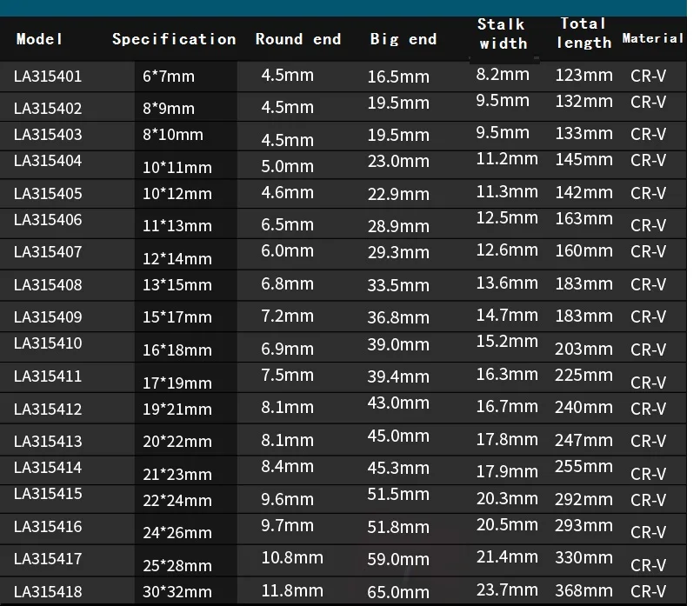700x606 pixels.
Task: Select model LA315406 cell
Action: 48,220
